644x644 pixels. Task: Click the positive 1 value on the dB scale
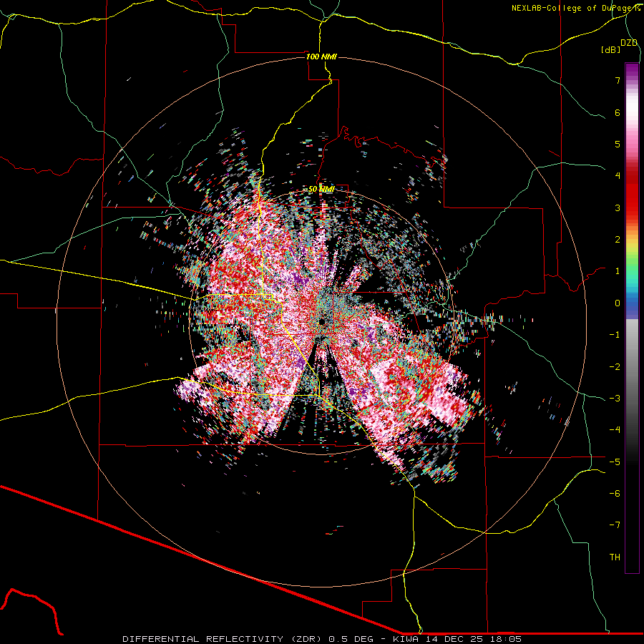point(618,271)
